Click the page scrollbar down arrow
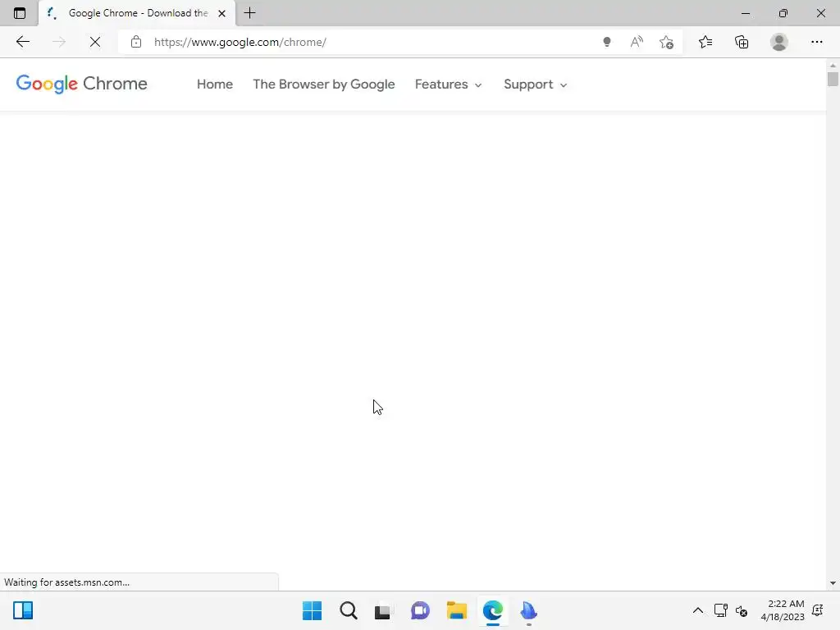840x630 pixels. pos(833,583)
